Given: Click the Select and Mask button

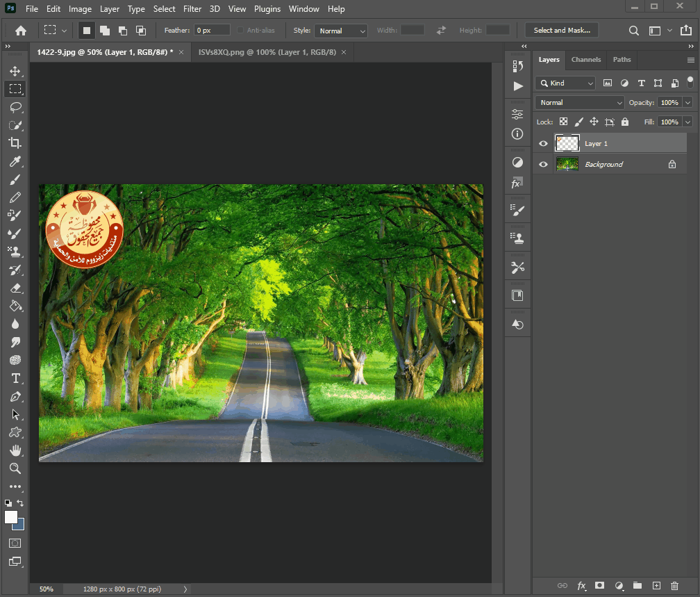Looking at the screenshot, I should [x=562, y=31].
